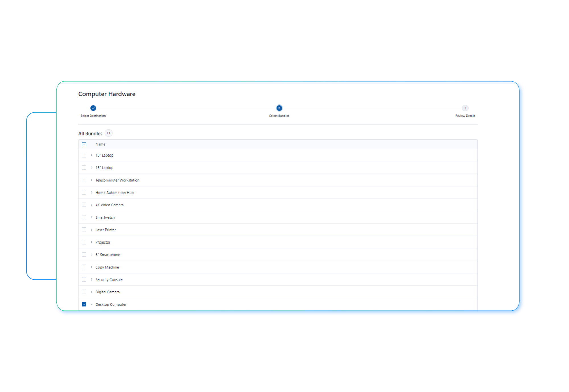569x392 pixels.
Task: Click the Projector name text
Action: (x=103, y=242)
